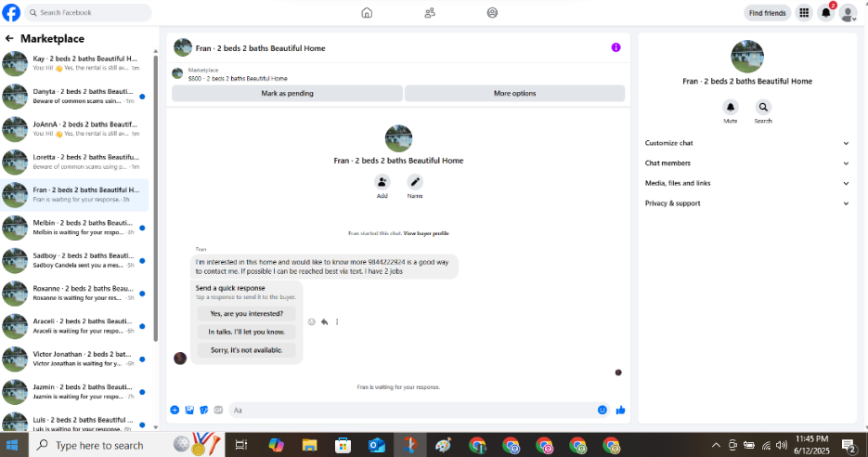Attach a file with the image icon
The width and height of the screenshot is (868, 457).
tap(189, 410)
